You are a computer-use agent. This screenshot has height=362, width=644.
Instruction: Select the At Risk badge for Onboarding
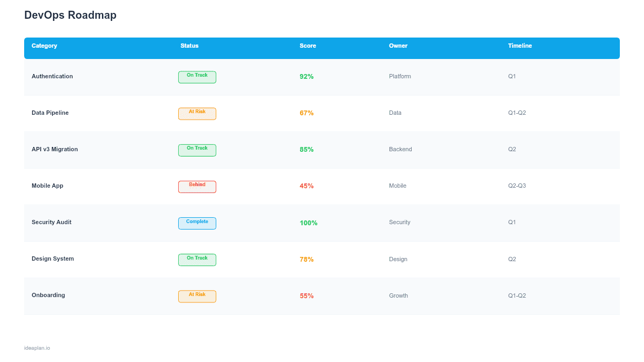[197, 296]
